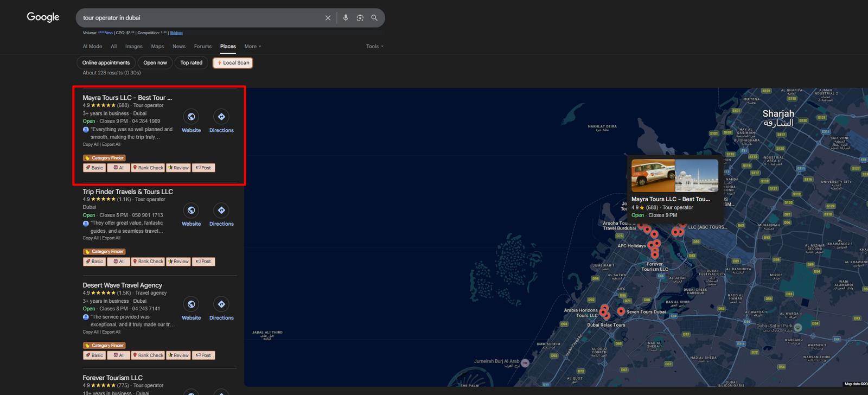Open Google Lens image search icon
Image resolution: width=868 pixels, height=395 pixels.
(x=360, y=18)
